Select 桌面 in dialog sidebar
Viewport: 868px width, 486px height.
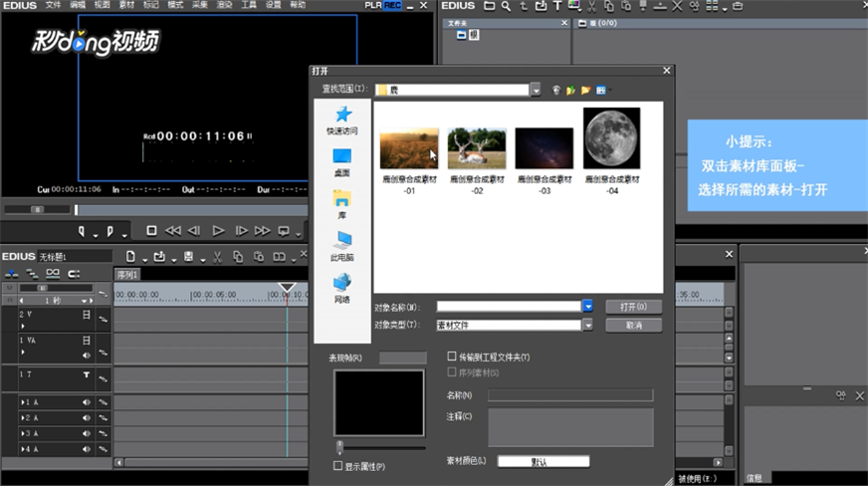[x=342, y=162]
